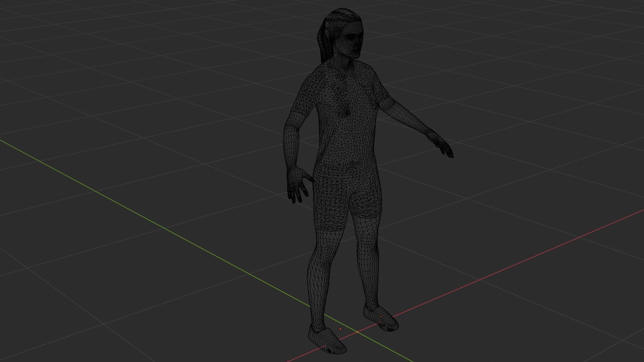
Task: Pick the orange origin dot on the far shoe
Action: click(x=381, y=316)
